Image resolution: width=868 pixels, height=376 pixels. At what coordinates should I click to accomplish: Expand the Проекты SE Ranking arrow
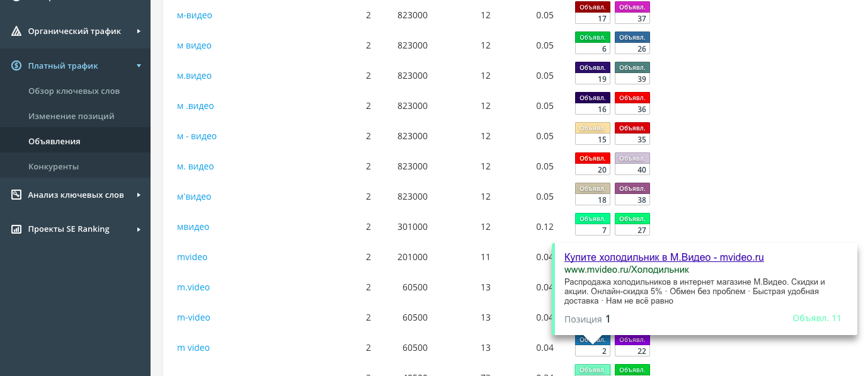[139, 229]
